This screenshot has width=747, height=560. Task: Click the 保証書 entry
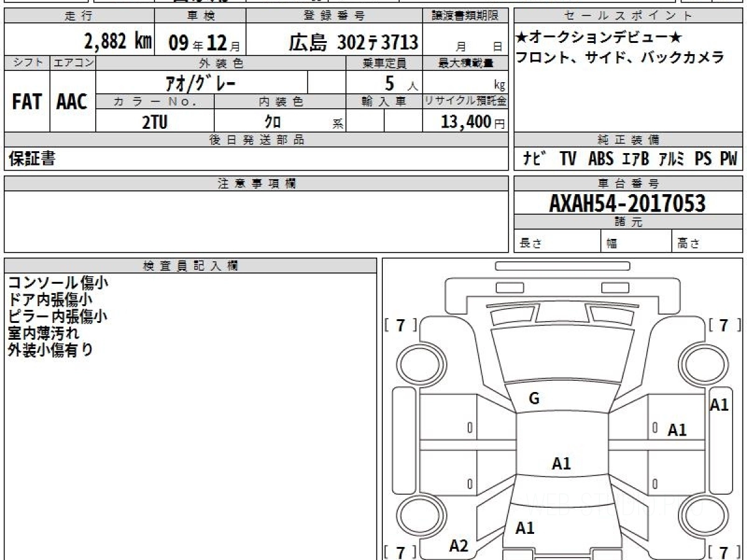tap(32, 159)
